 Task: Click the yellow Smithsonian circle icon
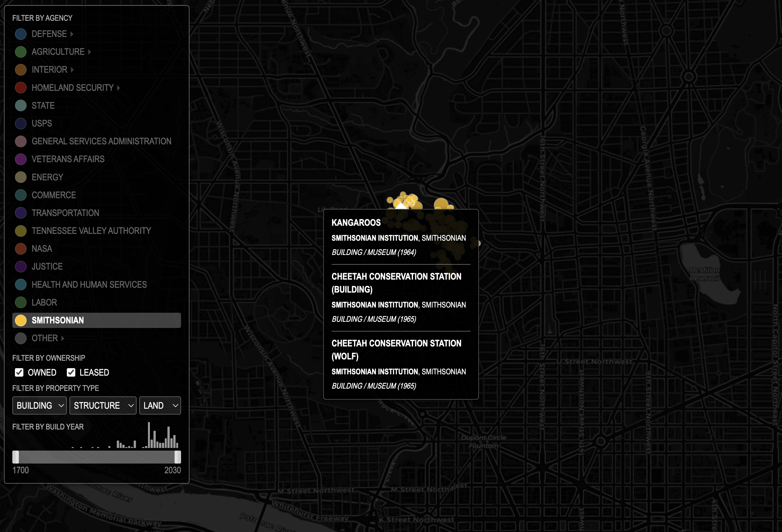point(21,320)
